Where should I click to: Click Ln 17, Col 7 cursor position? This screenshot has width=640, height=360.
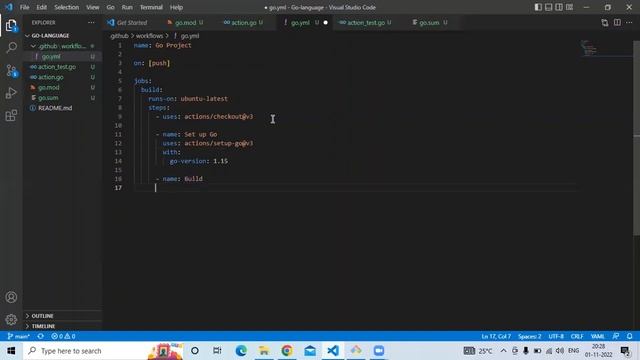tap(496, 336)
